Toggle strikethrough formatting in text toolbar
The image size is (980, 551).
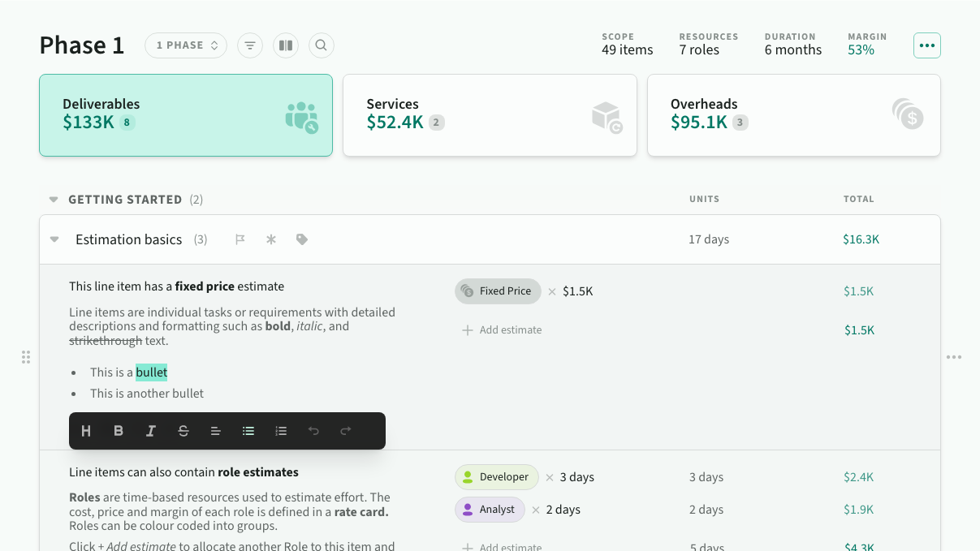click(x=183, y=431)
